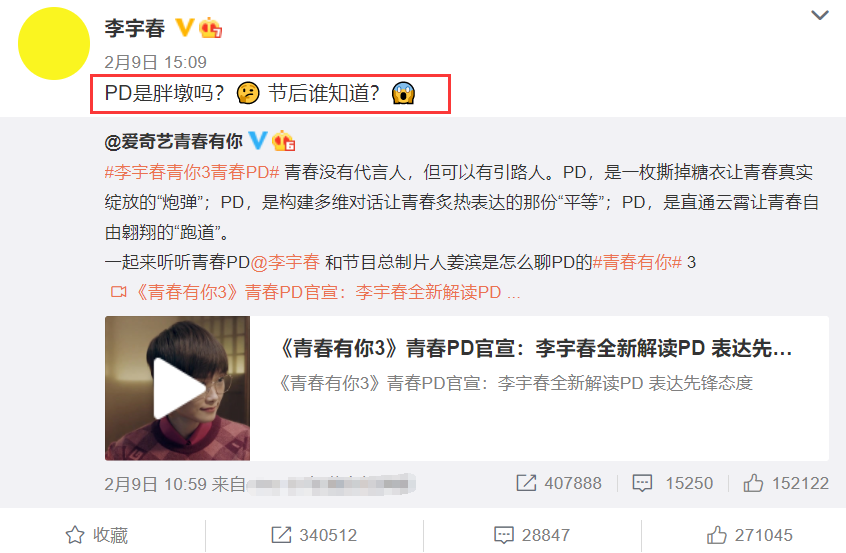Click the bold video card title text
This screenshot has height=553, width=846.
coord(535,349)
